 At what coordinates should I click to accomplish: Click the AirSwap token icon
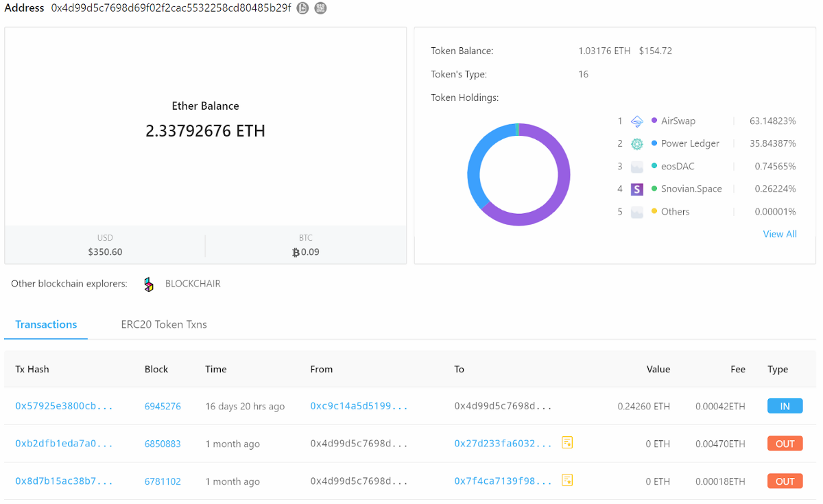point(637,121)
